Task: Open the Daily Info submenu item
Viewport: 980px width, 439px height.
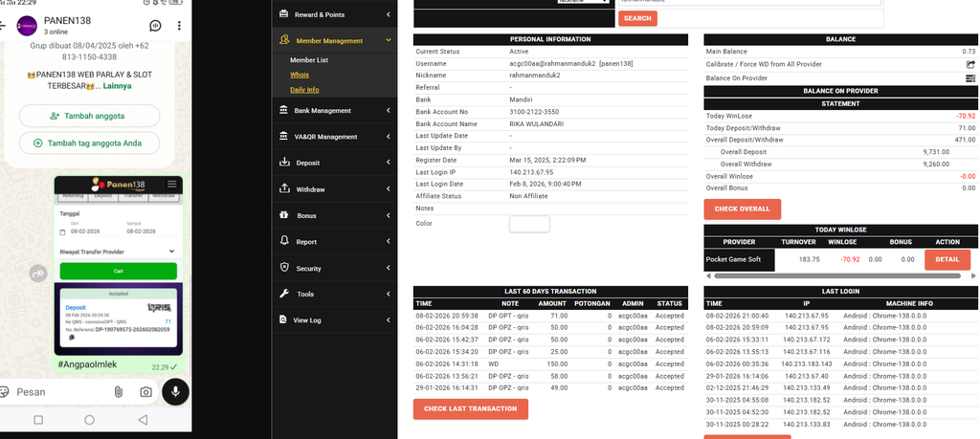Action: coord(304,90)
